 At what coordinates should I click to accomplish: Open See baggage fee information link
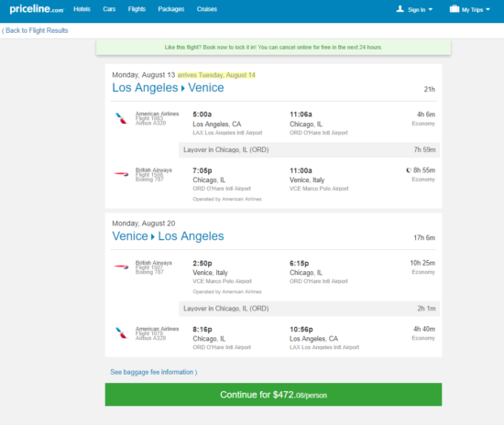click(x=154, y=372)
